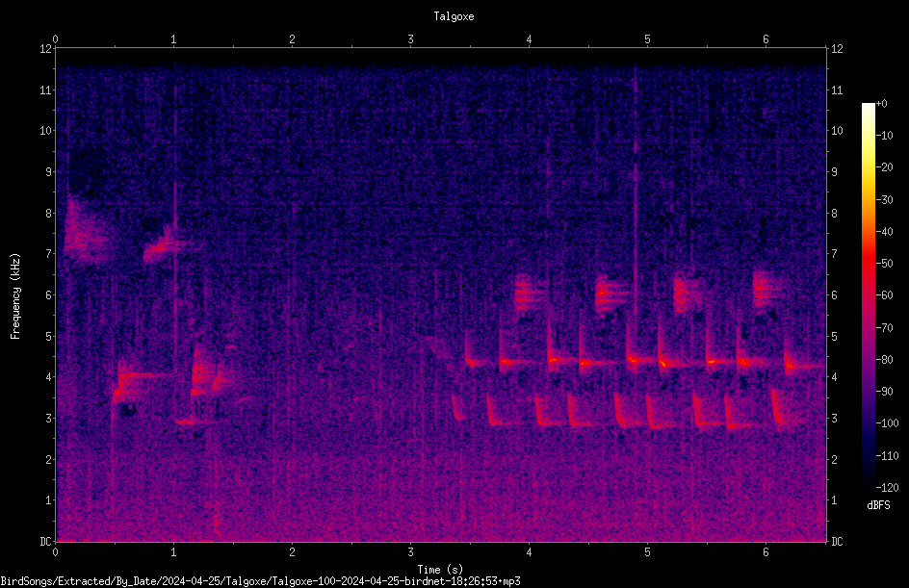
Task: Click the Time (s) axis label
Action: (x=440, y=570)
